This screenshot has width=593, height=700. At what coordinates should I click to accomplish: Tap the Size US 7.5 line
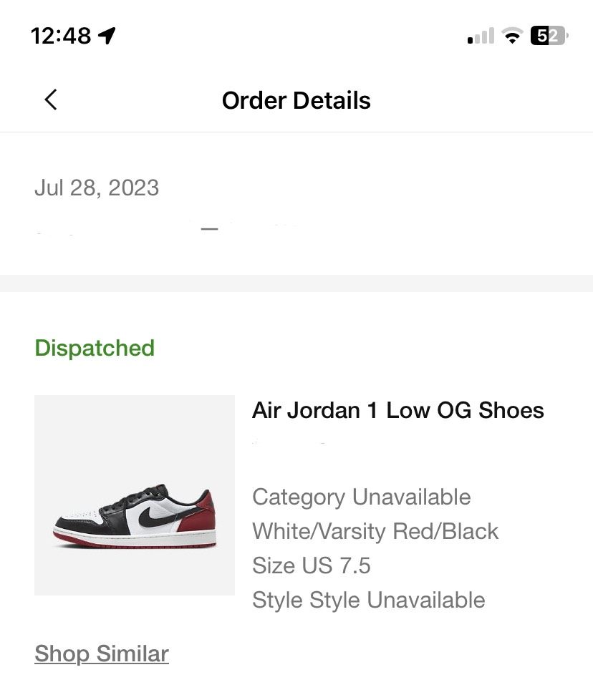click(x=311, y=565)
